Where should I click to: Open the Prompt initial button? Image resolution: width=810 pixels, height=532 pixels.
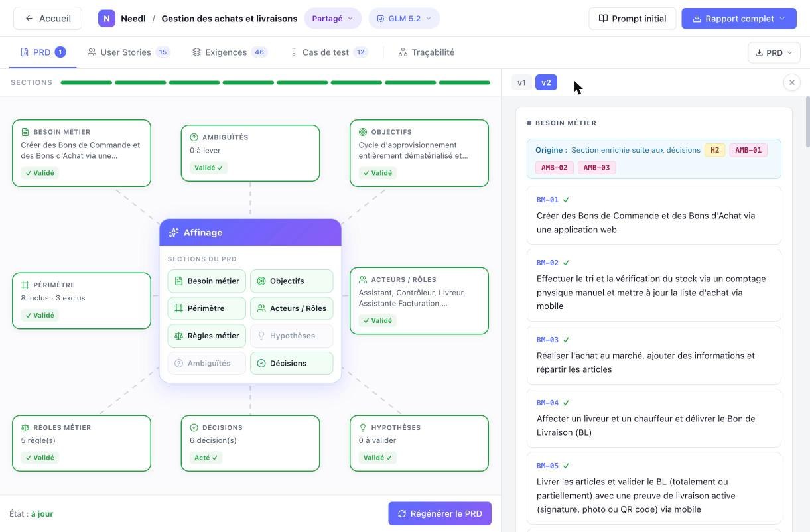click(x=632, y=19)
